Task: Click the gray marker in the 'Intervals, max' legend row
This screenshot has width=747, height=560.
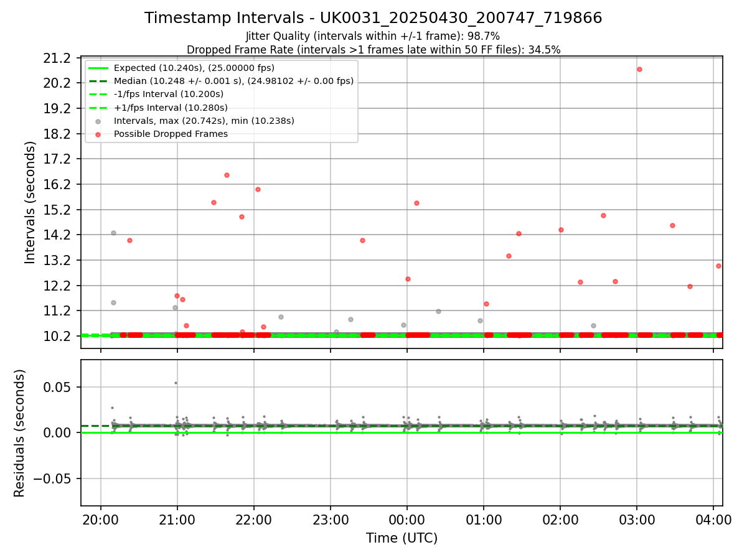Action: [98, 121]
